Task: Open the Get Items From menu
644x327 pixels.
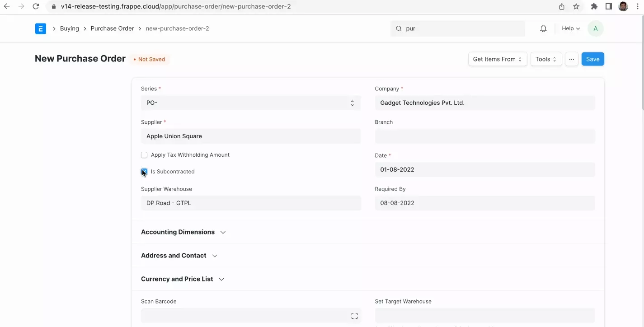Action: point(497,59)
